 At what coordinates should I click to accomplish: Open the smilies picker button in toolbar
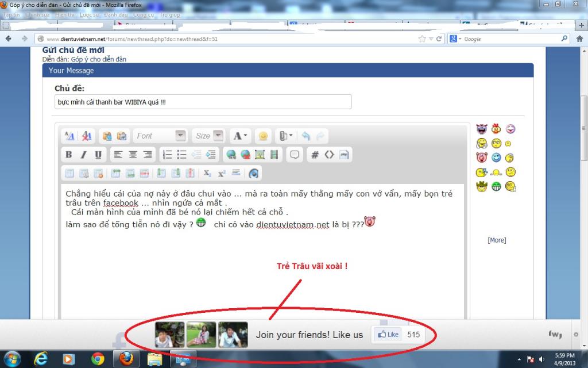click(x=263, y=136)
